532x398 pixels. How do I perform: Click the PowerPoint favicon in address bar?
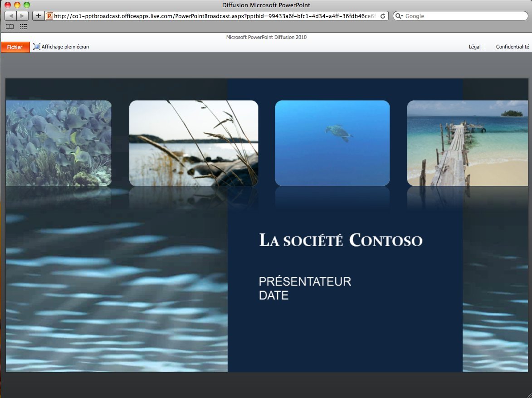click(49, 16)
